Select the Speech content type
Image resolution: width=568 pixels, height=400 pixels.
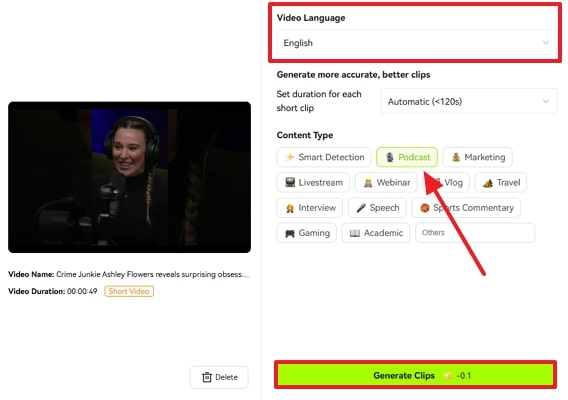point(377,208)
